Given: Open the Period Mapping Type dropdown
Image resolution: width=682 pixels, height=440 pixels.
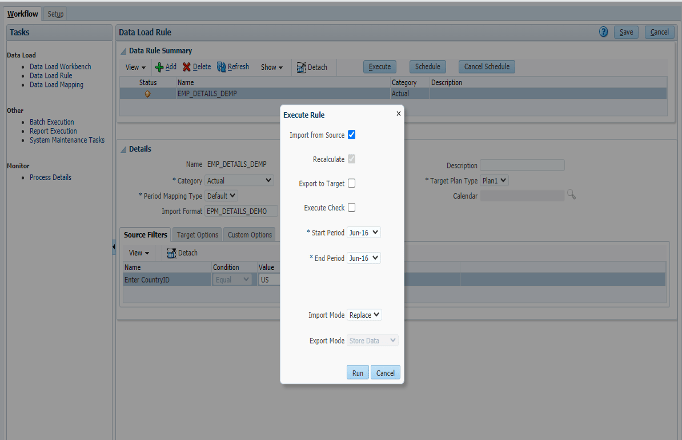Looking at the screenshot, I should point(221,196).
